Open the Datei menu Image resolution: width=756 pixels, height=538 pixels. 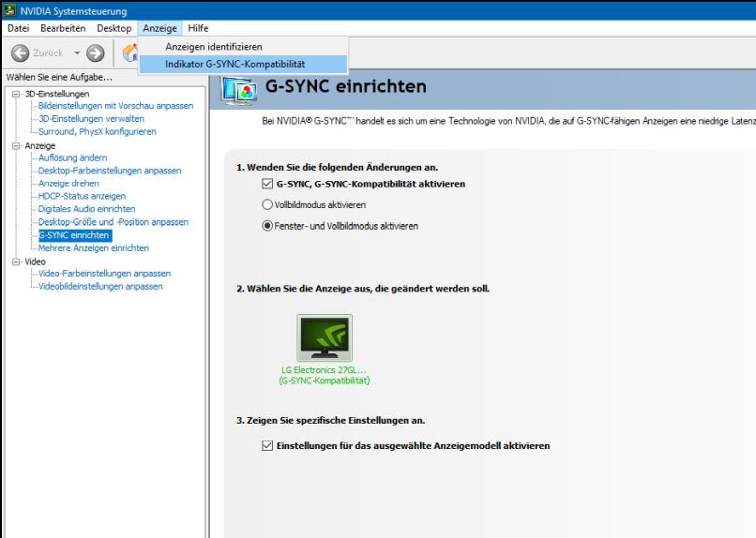click(19, 28)
